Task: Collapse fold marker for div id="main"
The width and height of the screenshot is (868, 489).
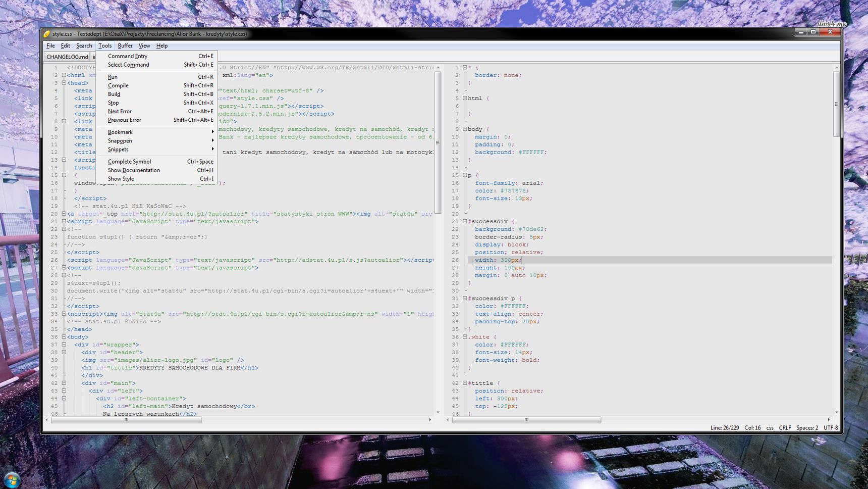Action: (x=64, y=383)
